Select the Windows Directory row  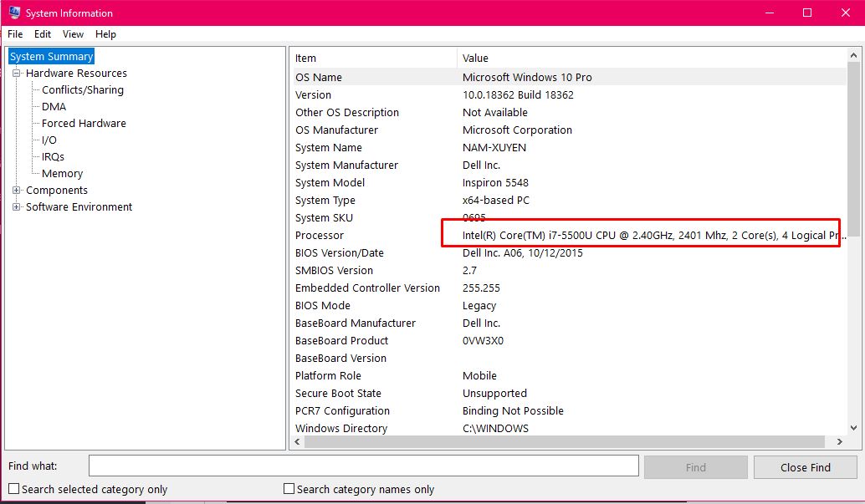[x=568, y=429]
